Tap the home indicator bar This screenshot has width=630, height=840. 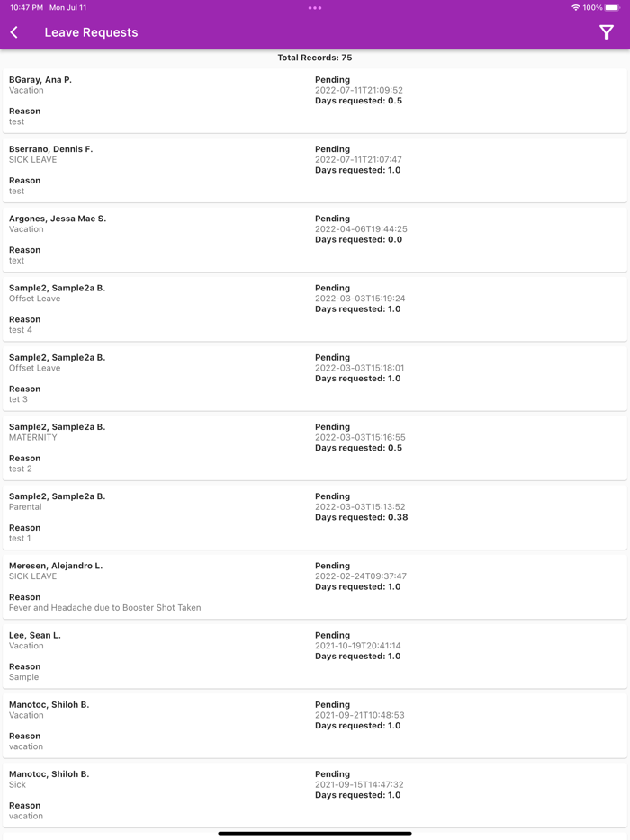315,833
